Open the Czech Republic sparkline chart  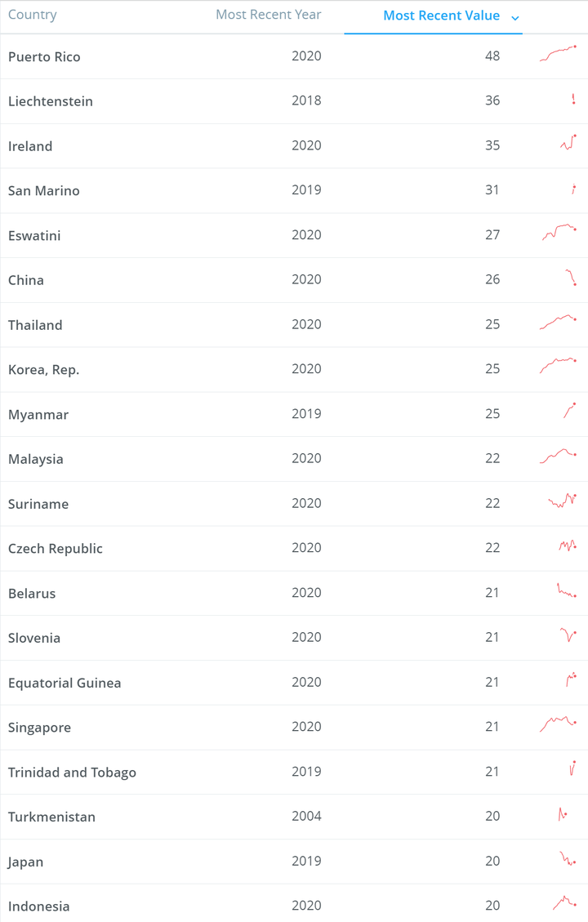568,545
